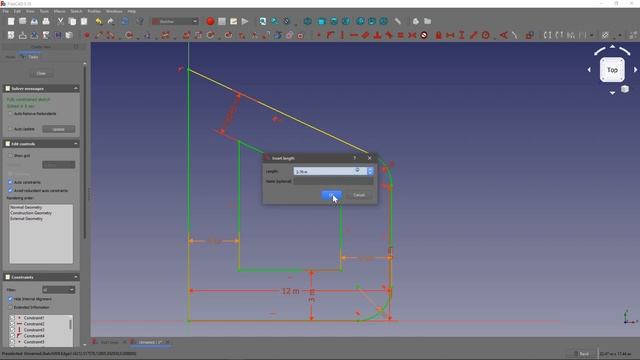Click the Refresh recompute icon
Screen dimensions: 640x360
tap(125, 21)
